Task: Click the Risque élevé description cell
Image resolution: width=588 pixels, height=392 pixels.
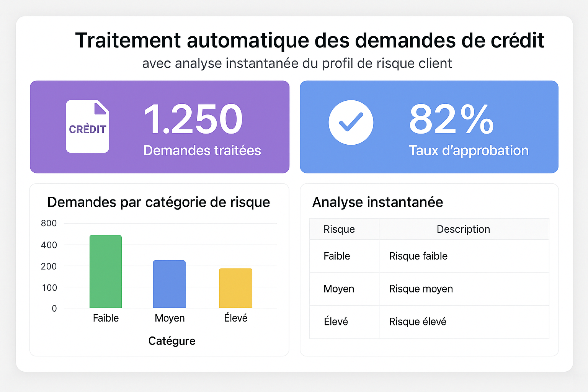Action: coord(418,322)
